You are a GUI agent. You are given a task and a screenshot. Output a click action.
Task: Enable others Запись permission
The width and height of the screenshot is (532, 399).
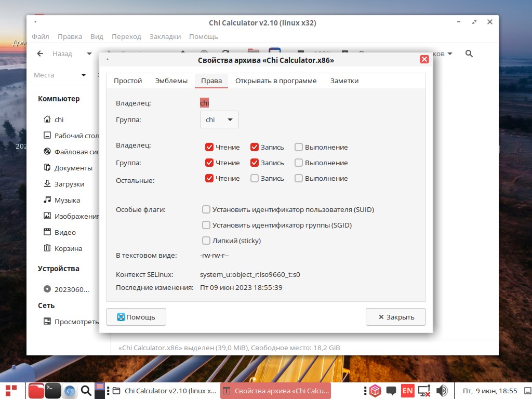tap(255, 178)
